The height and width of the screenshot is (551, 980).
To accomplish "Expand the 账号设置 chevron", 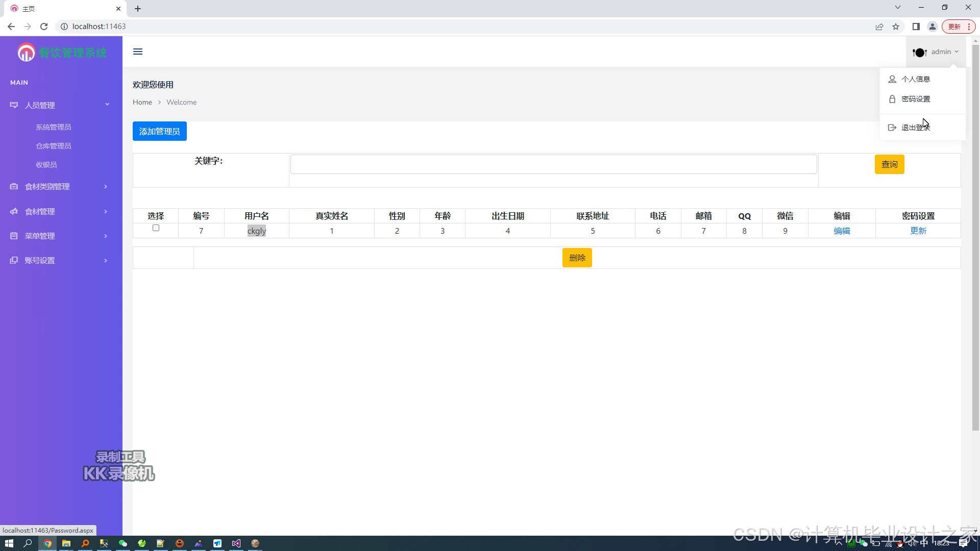I will tap(106, 260).
